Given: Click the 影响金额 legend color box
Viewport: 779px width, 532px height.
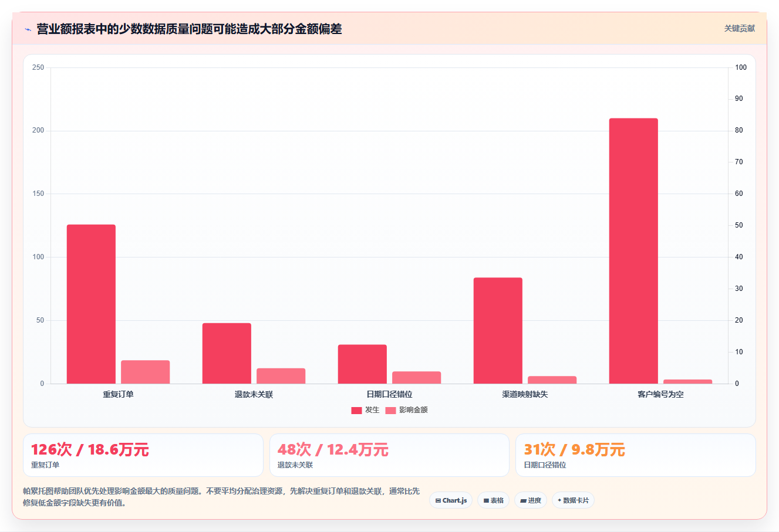Looking at the screenshot, I should pyautogui.click(x=390, y=411).
